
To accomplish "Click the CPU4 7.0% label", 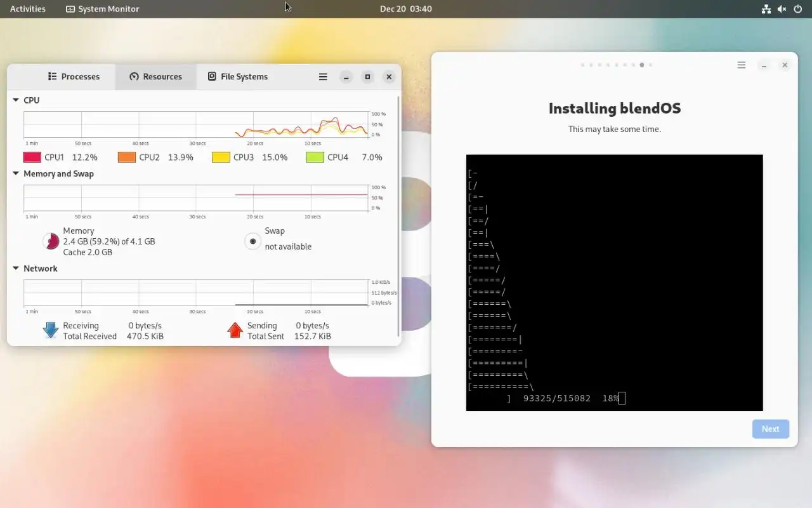I will click(x=355, y=157).
